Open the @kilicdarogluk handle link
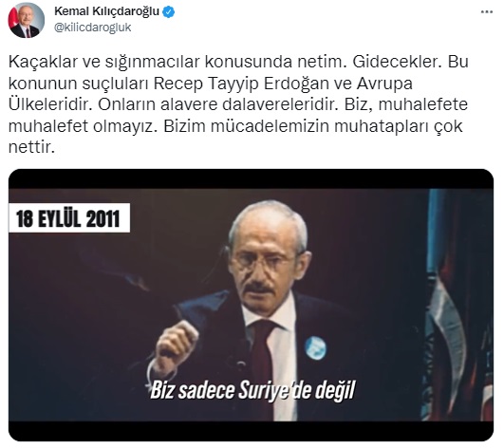Viewport: 504px width, 448px height. pyautogui.click(x=93, y=28)
